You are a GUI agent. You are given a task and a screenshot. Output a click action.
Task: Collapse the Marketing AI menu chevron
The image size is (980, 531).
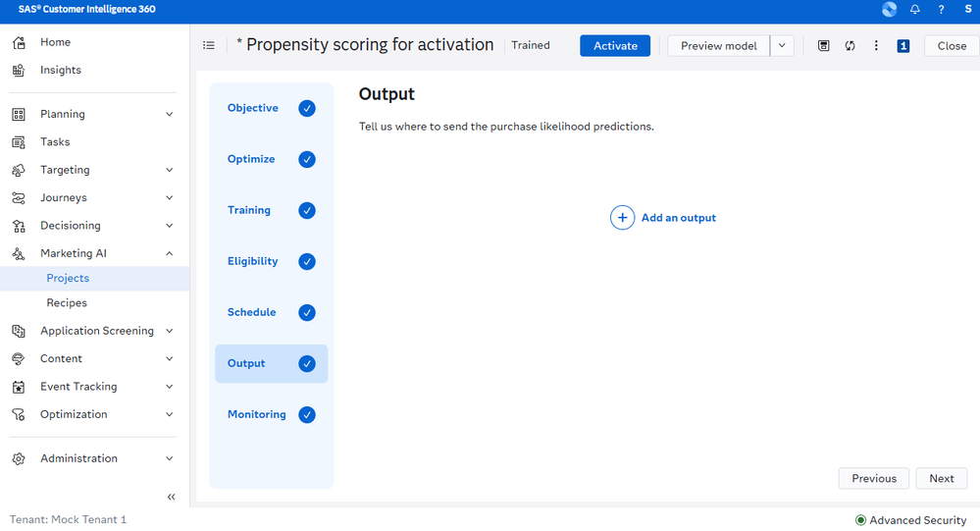pyautogui.click(x=170, y=254)
